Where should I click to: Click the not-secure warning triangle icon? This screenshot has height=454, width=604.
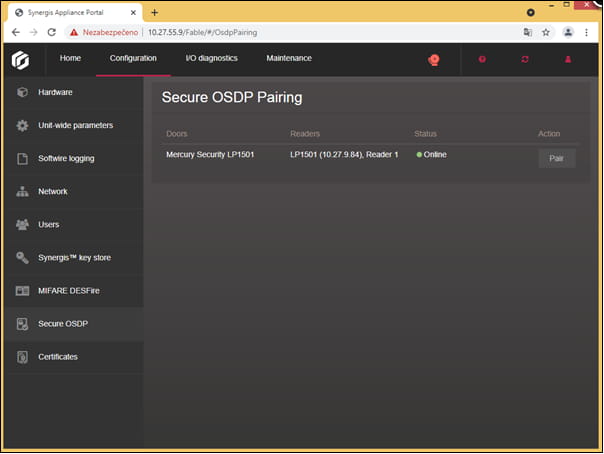(74, 33)
